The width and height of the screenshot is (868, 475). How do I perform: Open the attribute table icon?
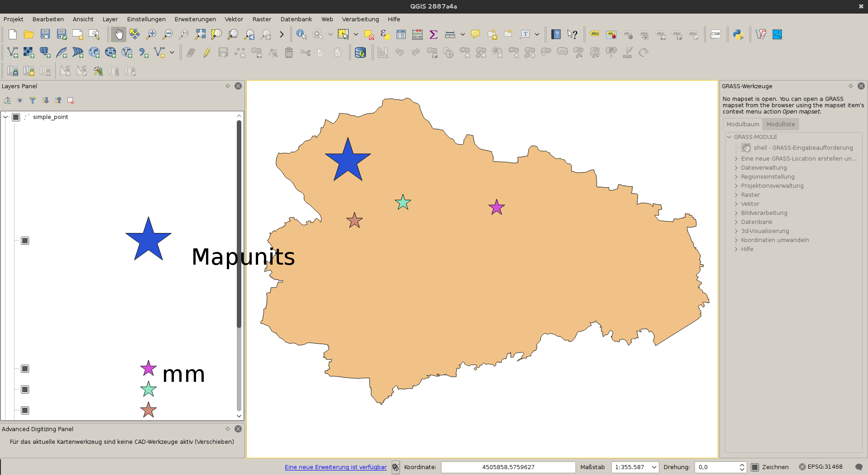click(x=401, y=34)
